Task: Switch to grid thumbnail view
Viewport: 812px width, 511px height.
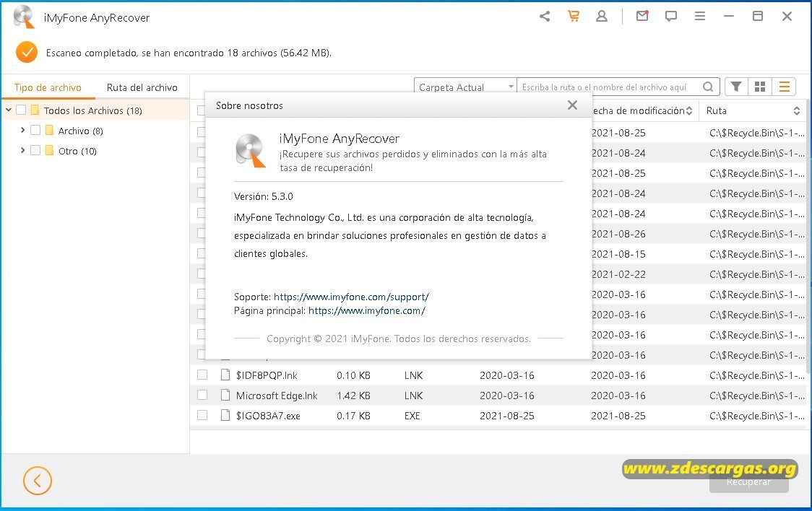Action: pyautogui.click(x=760, y=87)
